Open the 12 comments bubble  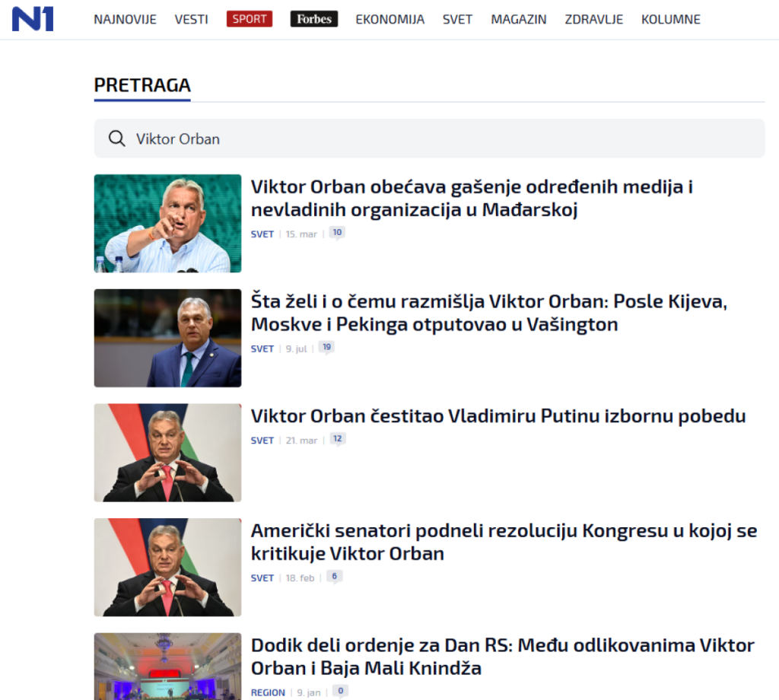(337, 439)
